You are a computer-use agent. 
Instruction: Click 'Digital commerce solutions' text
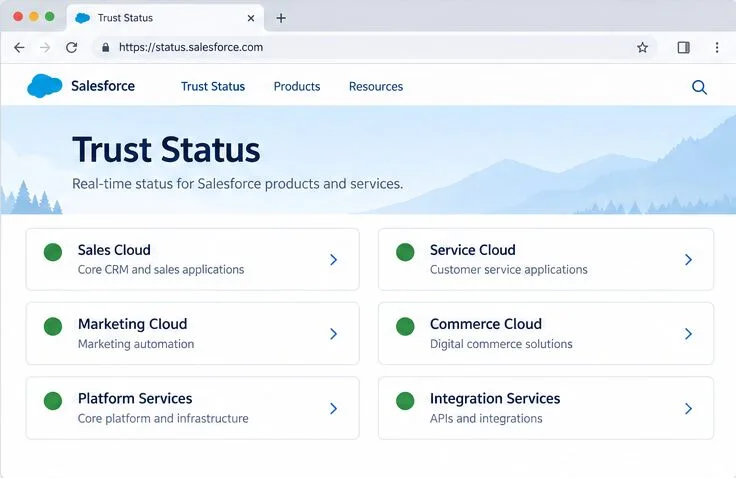pos(501,344)
